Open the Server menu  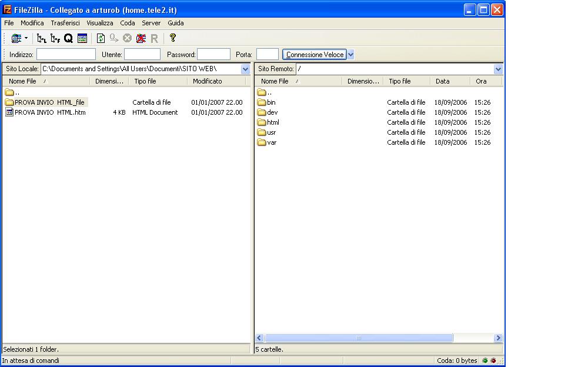coord(151,24)
